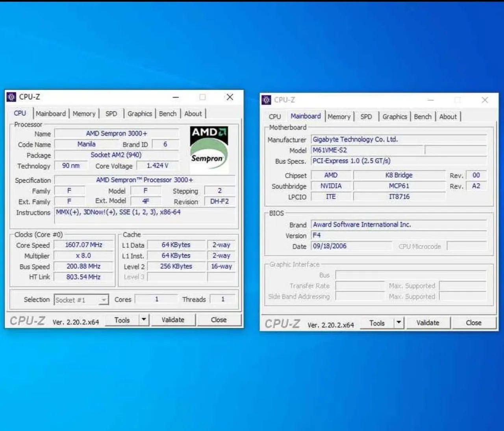Click the Code Name field showing Manila

click(x=86, y=144)
